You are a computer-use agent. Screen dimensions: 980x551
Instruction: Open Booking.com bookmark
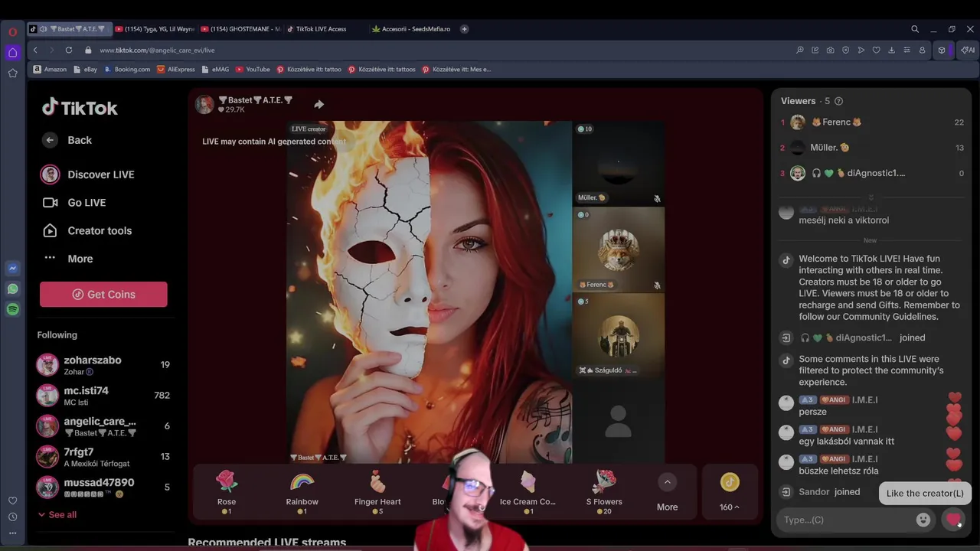[127, 69]
